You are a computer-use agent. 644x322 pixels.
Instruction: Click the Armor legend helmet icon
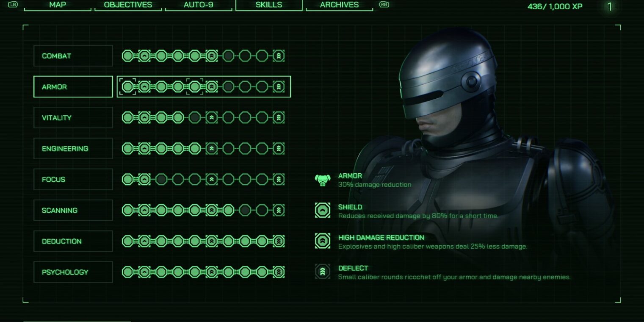click(x=323, y=180)
